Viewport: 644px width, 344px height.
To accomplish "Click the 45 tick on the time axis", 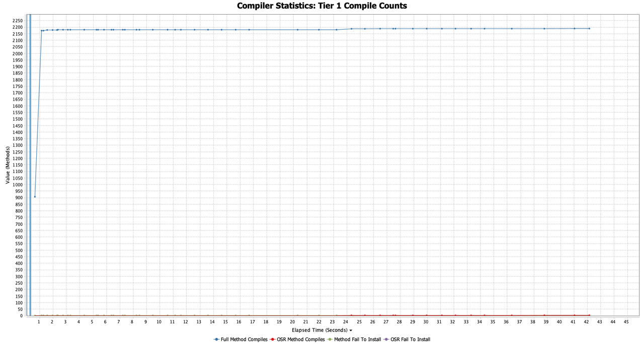I will point(626,322).
